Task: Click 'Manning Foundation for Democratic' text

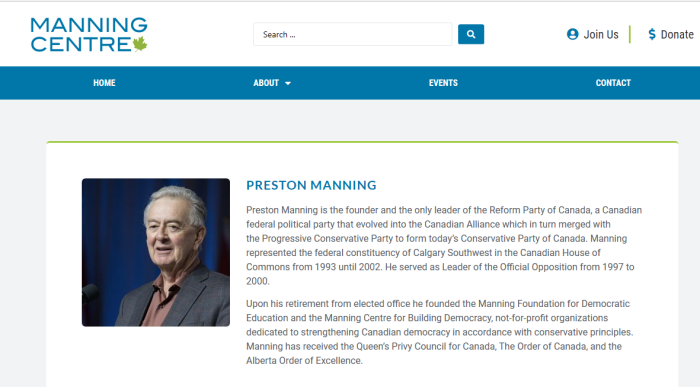Action: pyautogui.click(x=554, y=304)
